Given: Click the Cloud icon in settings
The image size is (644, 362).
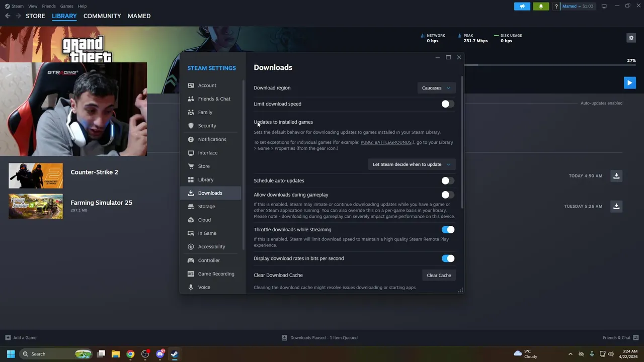Looking at the screenshot, I should point(191,220).
